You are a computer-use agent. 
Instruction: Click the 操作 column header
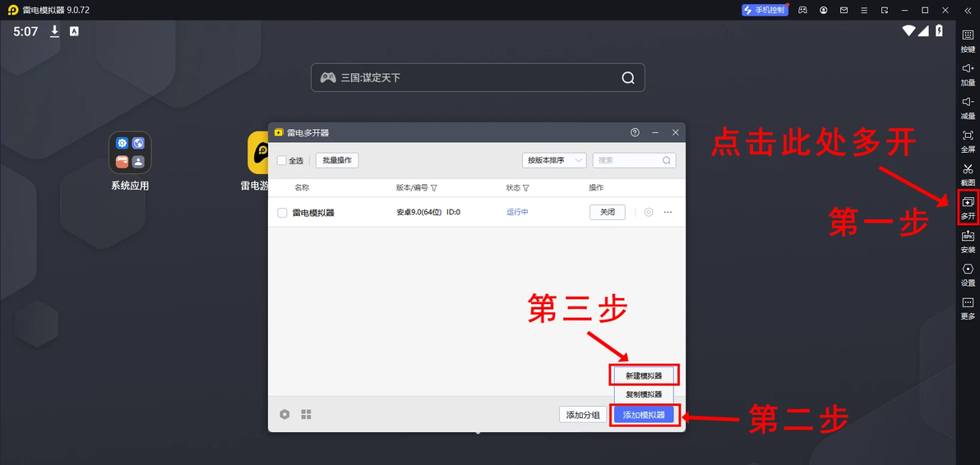tap(596, 188)
